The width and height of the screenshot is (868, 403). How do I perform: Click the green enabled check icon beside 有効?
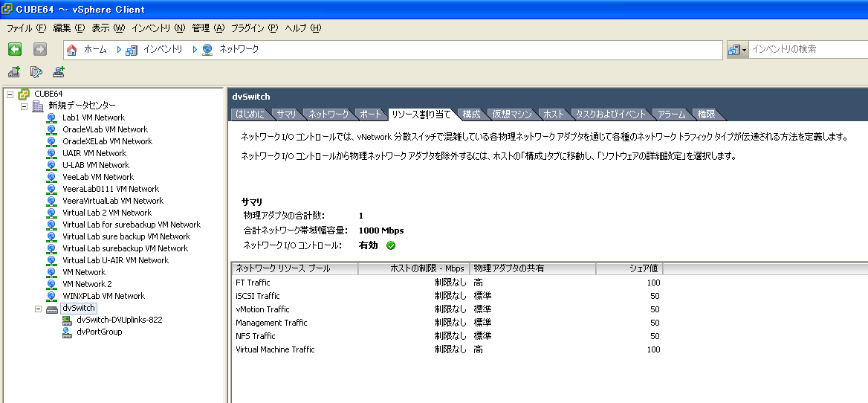tap(391, 245)
